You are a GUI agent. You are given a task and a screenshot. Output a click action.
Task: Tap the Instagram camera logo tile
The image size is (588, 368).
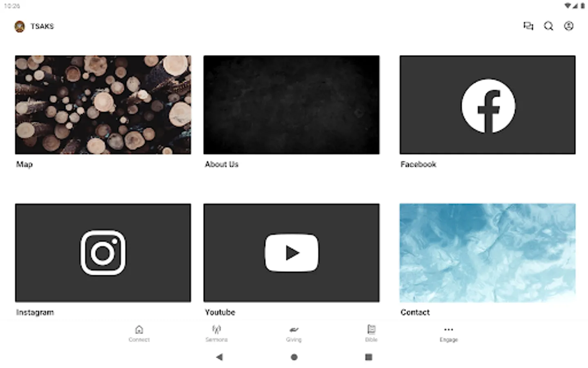[x=103, y=253]
